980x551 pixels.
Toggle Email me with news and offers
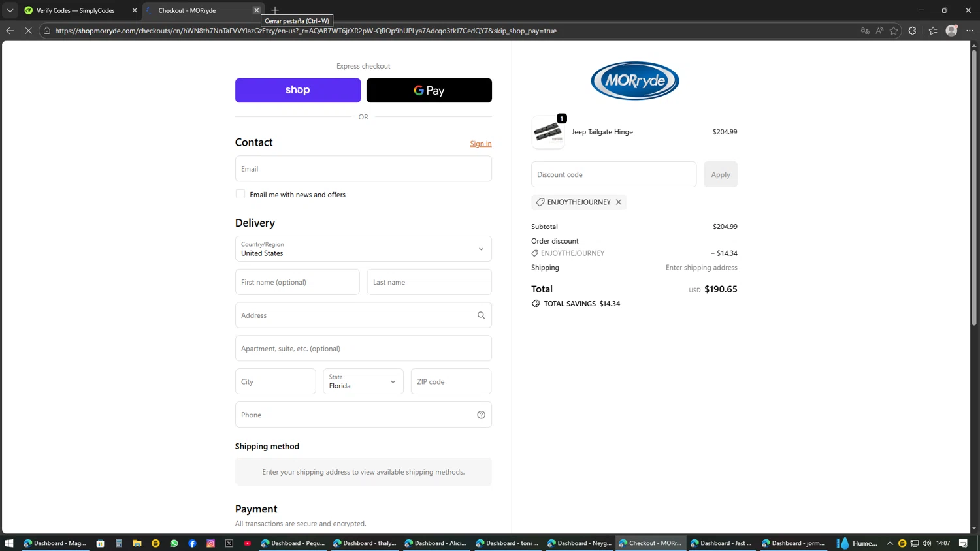[x=240, y=194]
